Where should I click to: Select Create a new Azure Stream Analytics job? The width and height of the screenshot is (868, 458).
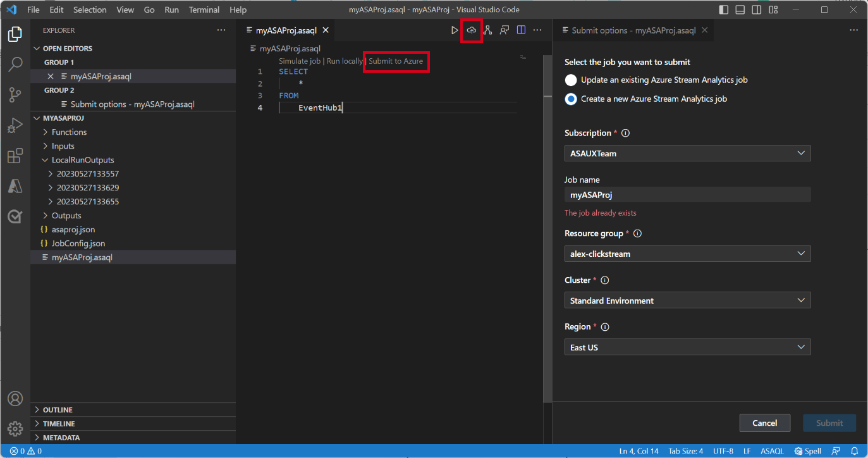570,99
